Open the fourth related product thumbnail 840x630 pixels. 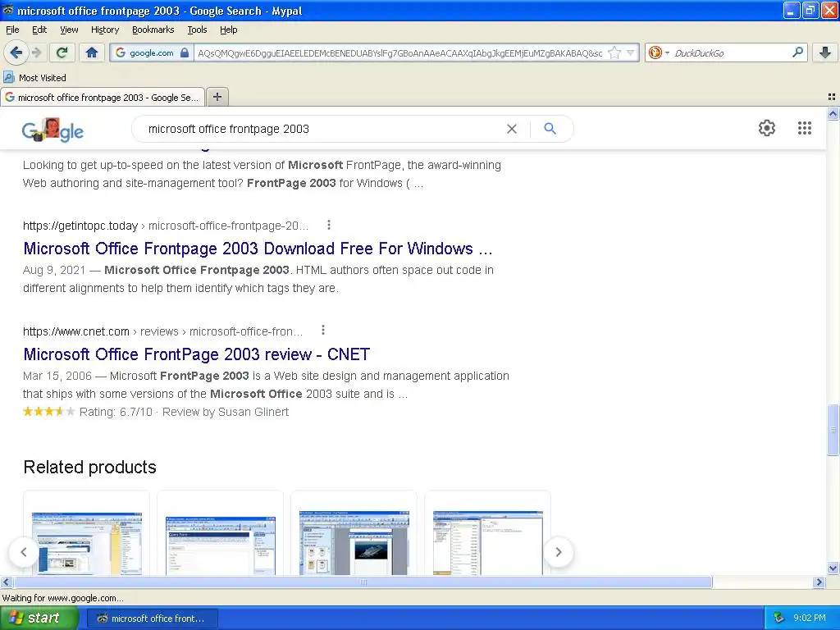[x=487, y=542]
